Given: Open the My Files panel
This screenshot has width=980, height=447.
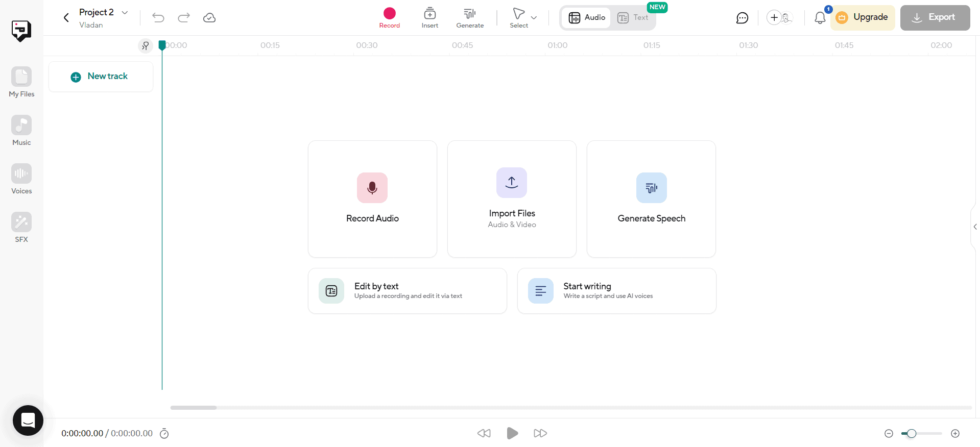Looking at the screenshot, I should (x=21, y=82).
